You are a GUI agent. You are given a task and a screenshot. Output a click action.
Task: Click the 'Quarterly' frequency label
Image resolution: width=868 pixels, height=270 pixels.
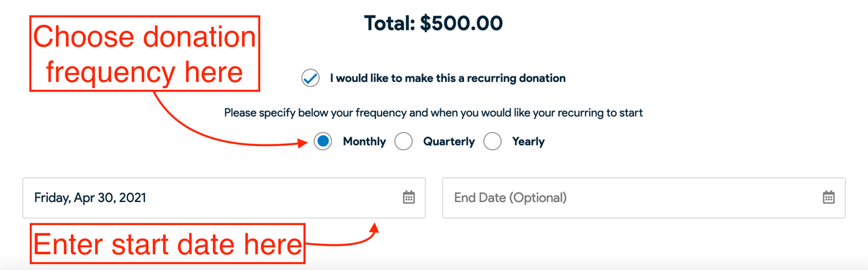(x=449, y=141)
